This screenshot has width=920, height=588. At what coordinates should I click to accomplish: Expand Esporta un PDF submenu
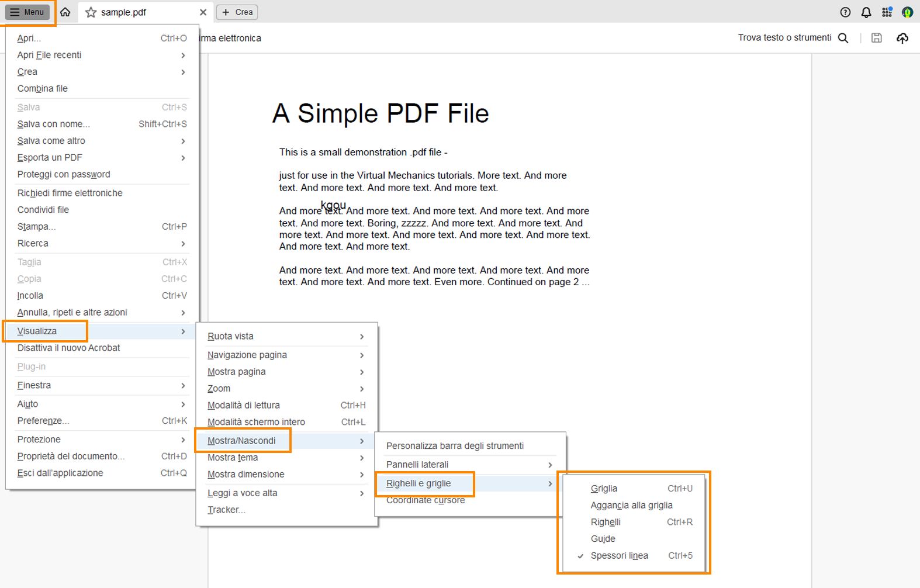[x=102, y=158]
